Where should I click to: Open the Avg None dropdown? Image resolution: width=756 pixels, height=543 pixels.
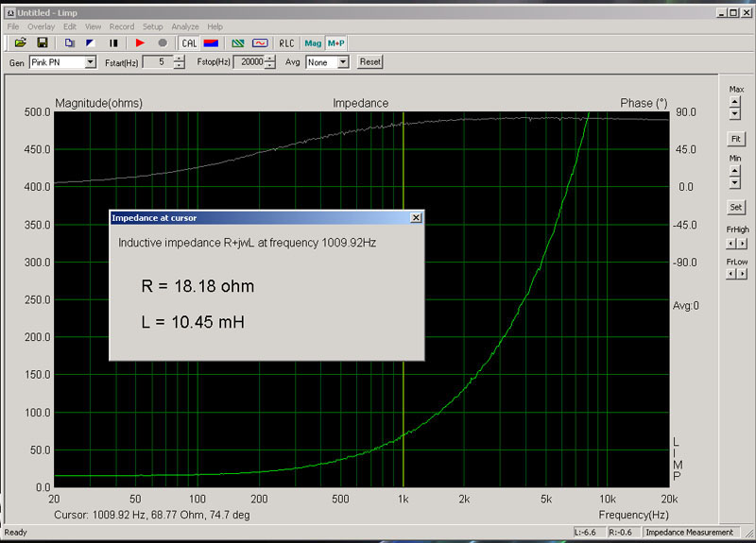(342, 62)
